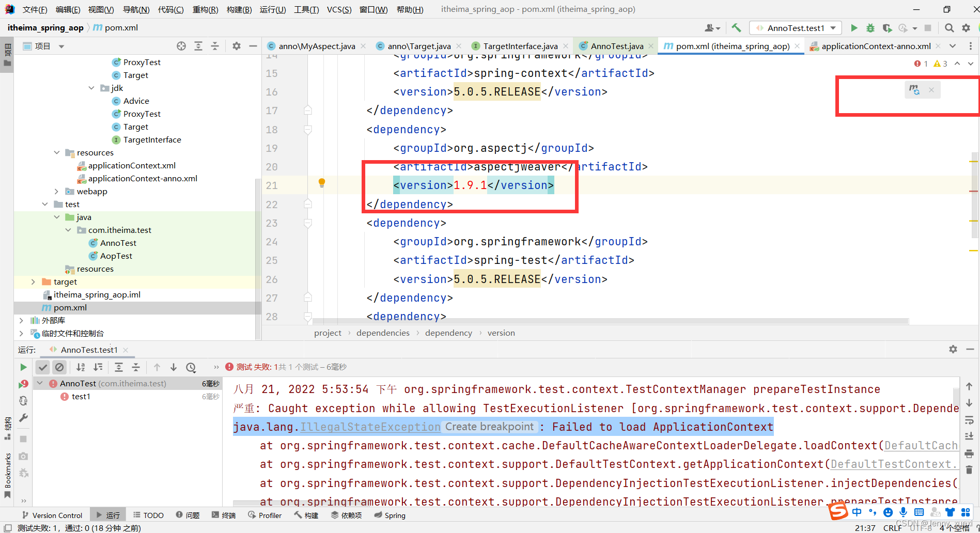This screenshot has width=980, height=533.
Task: Start debugging with the bug icon
Action: pyautogui.click(x=870, y=27)
